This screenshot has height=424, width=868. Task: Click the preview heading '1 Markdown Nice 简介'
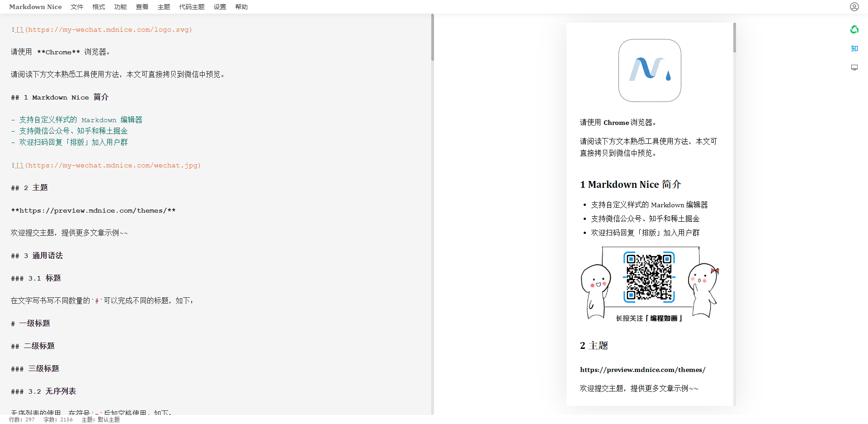coord(630,185)
